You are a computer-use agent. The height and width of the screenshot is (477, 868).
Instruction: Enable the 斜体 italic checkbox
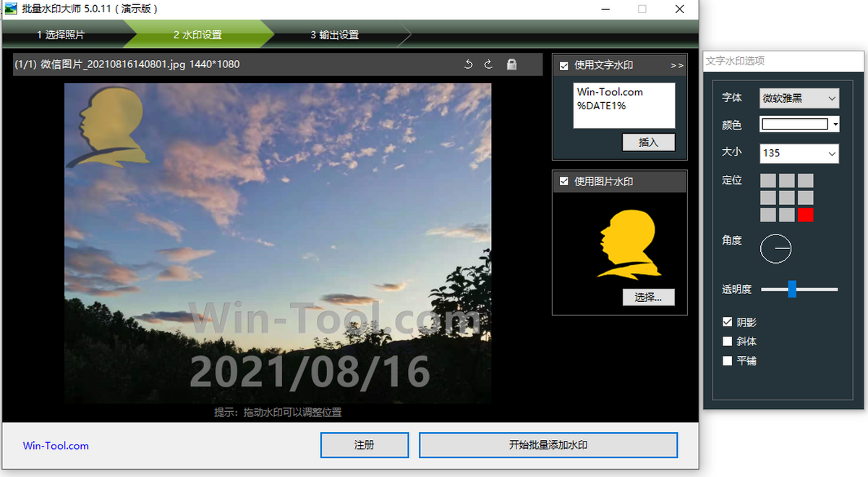728,342
